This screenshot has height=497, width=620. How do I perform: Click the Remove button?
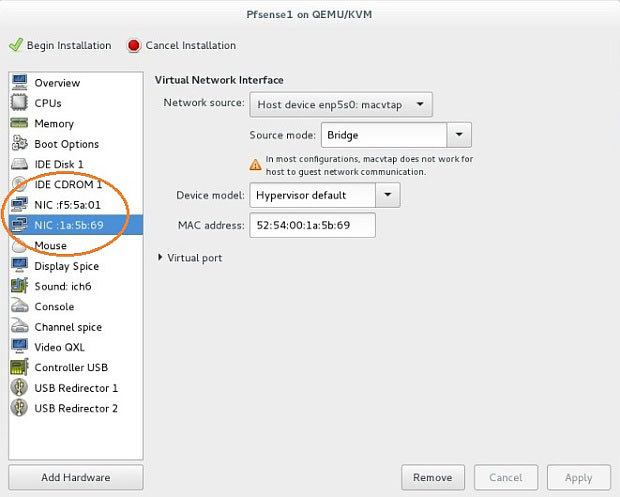click(433, 477)
